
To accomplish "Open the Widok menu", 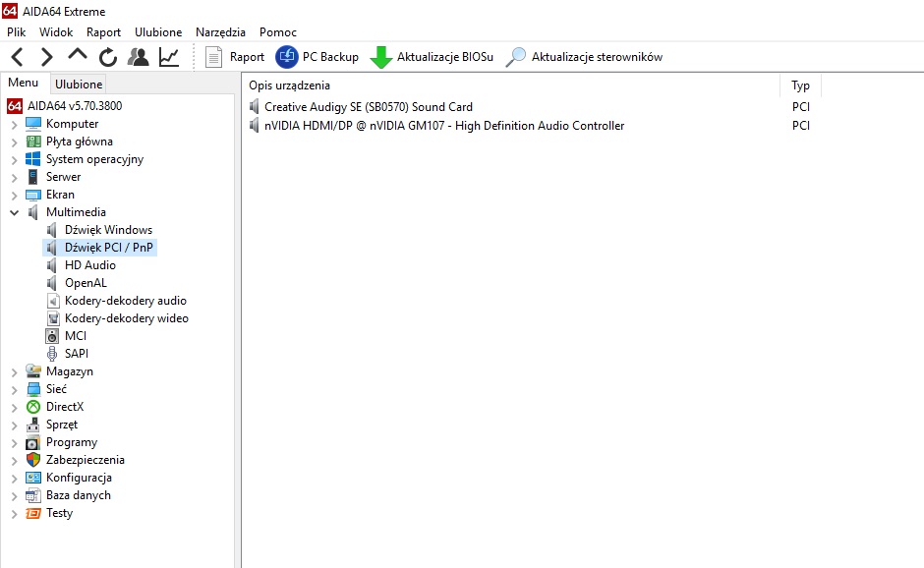I will 56,32.
